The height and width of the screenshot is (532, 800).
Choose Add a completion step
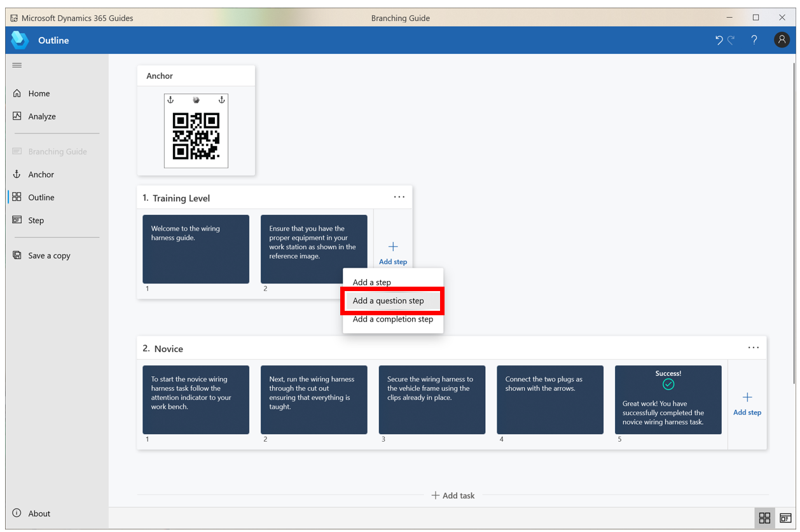pyautogui.click(x=391, y=319)
